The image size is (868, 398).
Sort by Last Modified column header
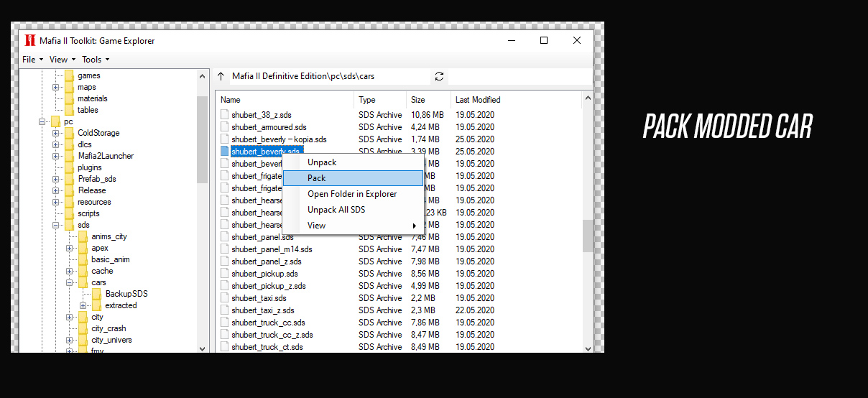point(516,100)
